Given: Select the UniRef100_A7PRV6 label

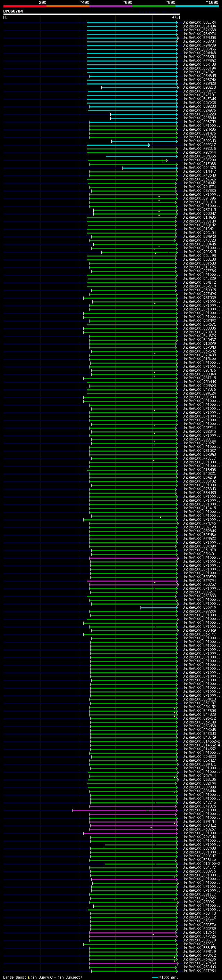Looking at the screenshot, I should click(x=199, y=898).
